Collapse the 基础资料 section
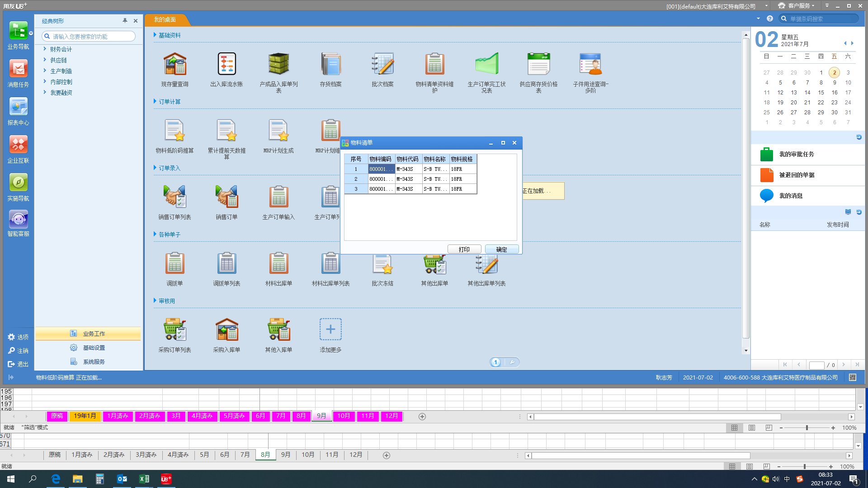The image size is (868, 488). pyautogui.click(x=155, y=35)
